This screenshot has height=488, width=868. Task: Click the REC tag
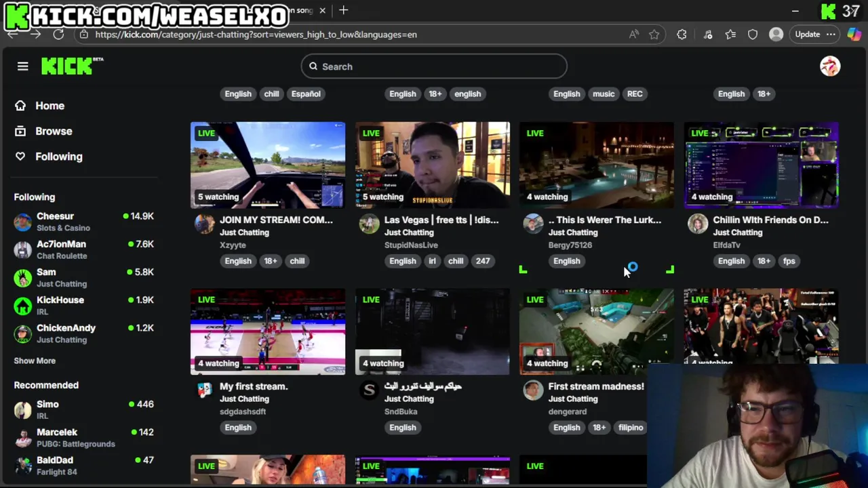pyautogui.click(x=635, y=94)
